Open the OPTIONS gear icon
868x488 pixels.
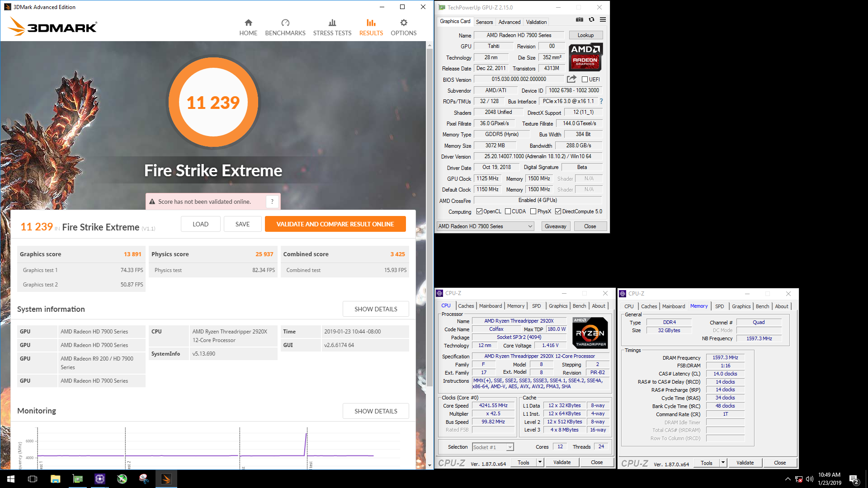coord(404,23)
